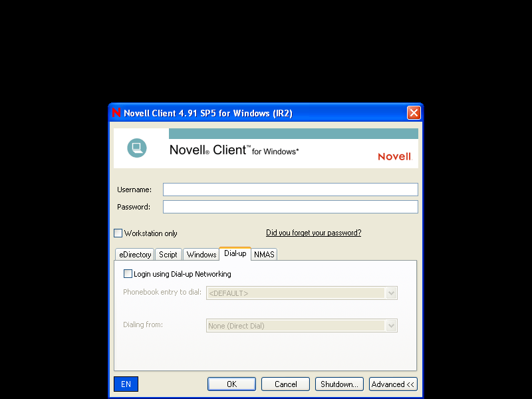This screenshot has height=399, width=532.
Task: Click the EN language indicator
Action: [126, 384]
